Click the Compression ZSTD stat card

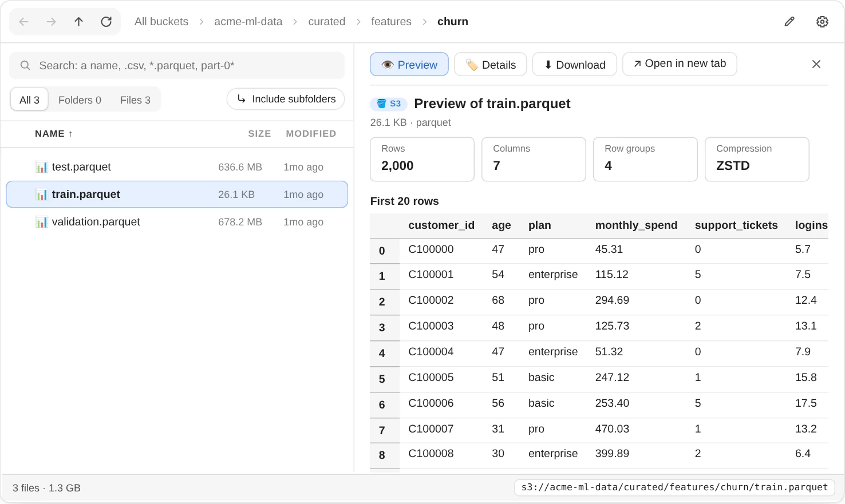click(757, 159)
